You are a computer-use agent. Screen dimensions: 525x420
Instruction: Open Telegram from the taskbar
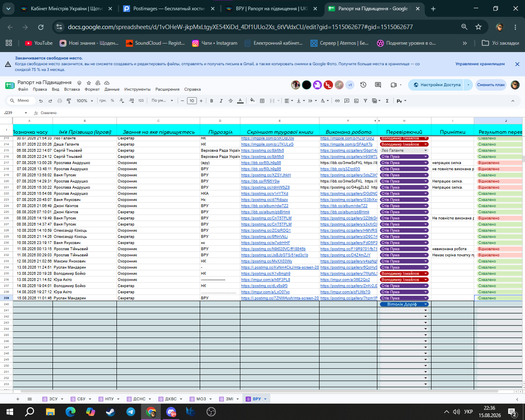[x=131, y=412]
